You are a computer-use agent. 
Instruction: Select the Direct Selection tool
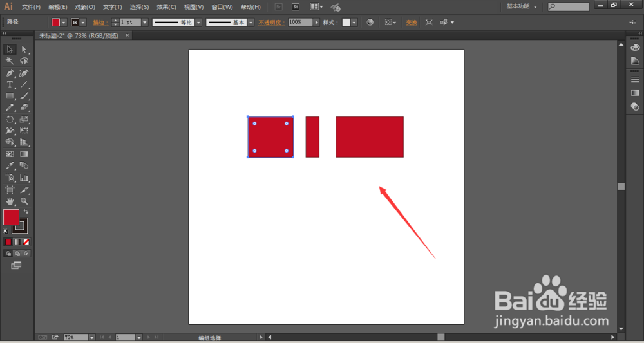tap(24, 50)
